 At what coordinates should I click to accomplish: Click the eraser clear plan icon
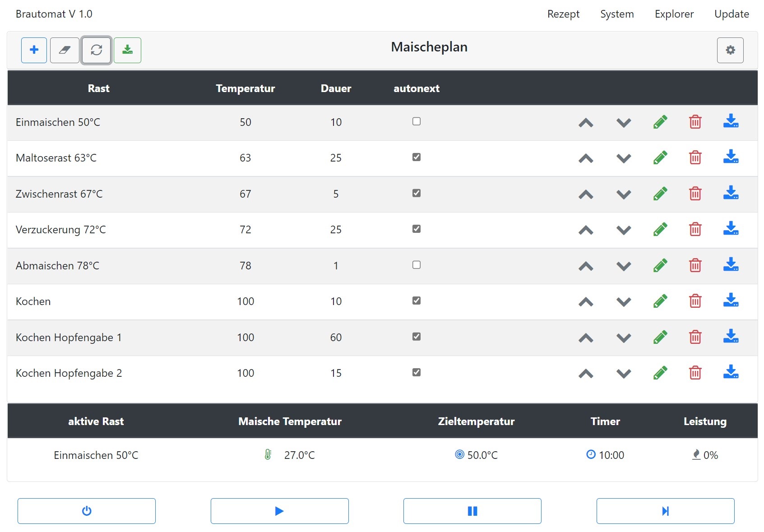click(x=65, y=50)
